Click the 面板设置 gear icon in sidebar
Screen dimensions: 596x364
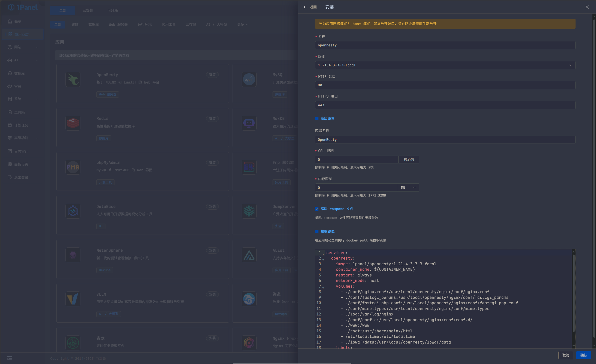(x=10, y=164)
